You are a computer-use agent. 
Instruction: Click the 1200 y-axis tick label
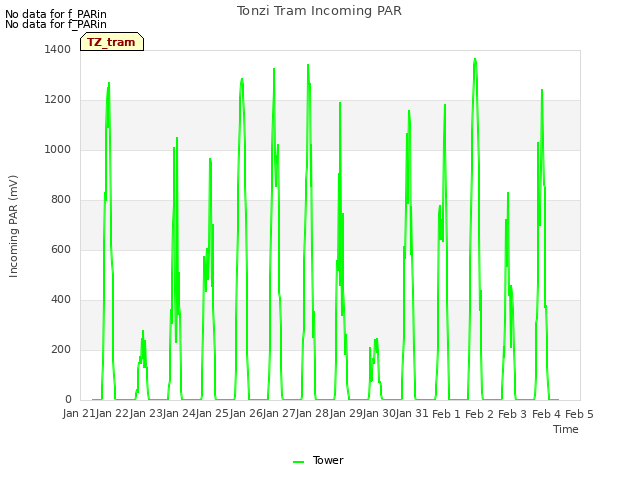pyautogui.click(x=58, y=100)
